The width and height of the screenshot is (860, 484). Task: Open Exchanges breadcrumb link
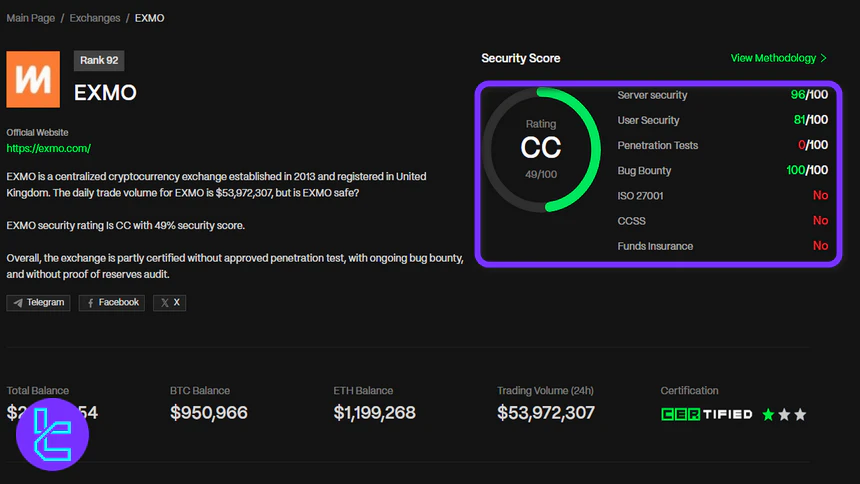[95, 18]
